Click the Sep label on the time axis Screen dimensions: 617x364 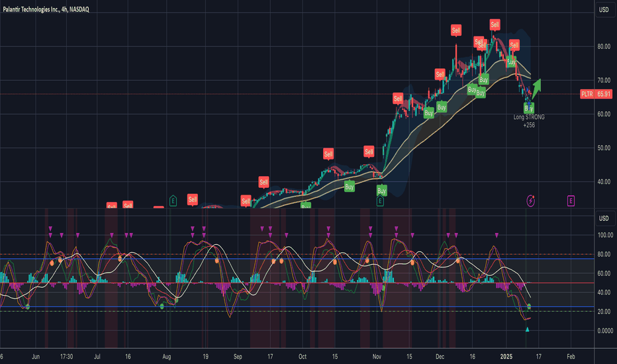238,357
